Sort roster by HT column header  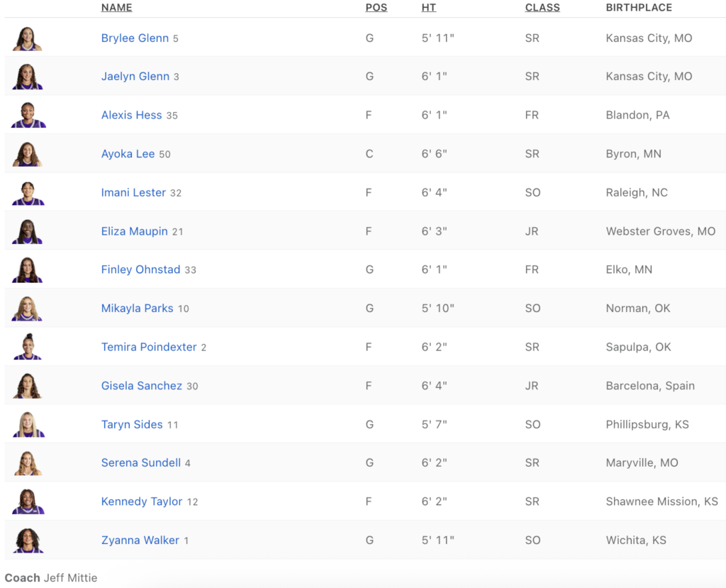pos(428,8)
